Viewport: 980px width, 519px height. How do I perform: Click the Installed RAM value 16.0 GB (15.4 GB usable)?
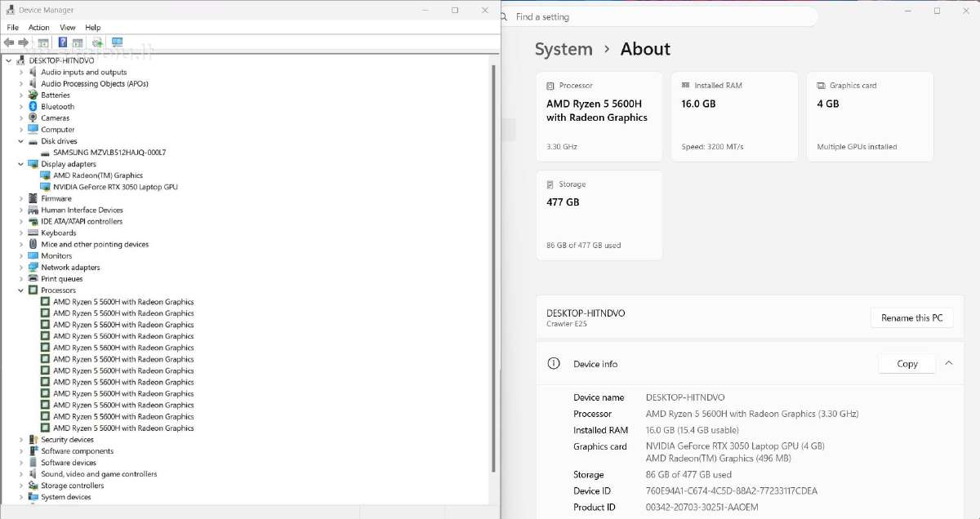(x=692, y=430)
